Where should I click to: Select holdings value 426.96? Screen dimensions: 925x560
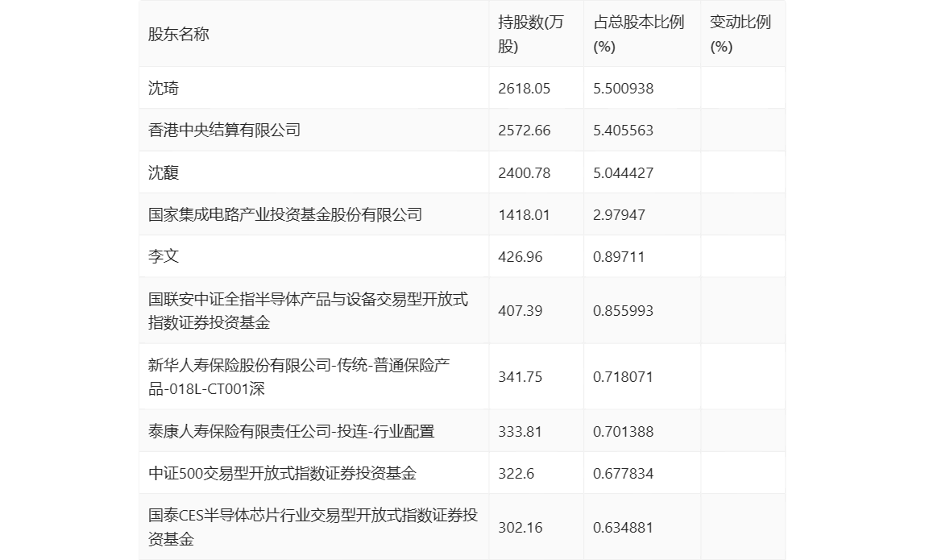520,257
